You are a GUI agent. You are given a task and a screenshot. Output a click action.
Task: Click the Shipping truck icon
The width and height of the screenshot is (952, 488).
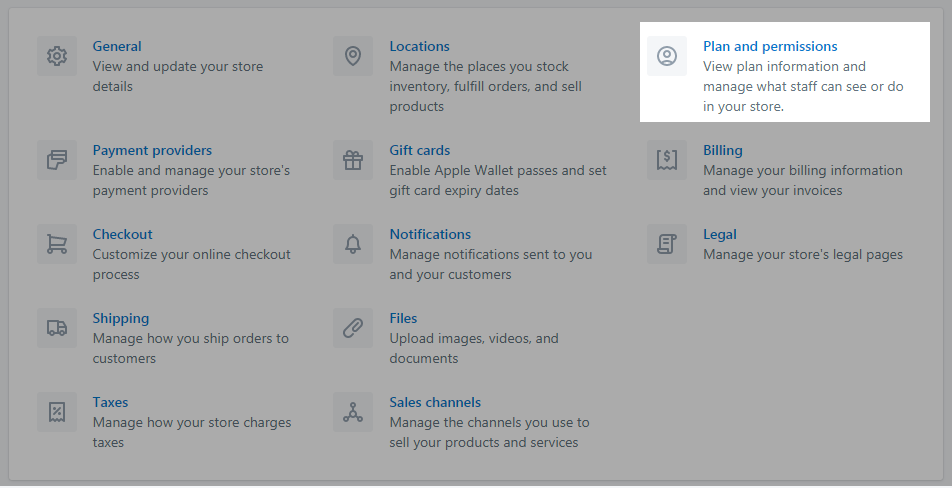(x=57, y=328)
